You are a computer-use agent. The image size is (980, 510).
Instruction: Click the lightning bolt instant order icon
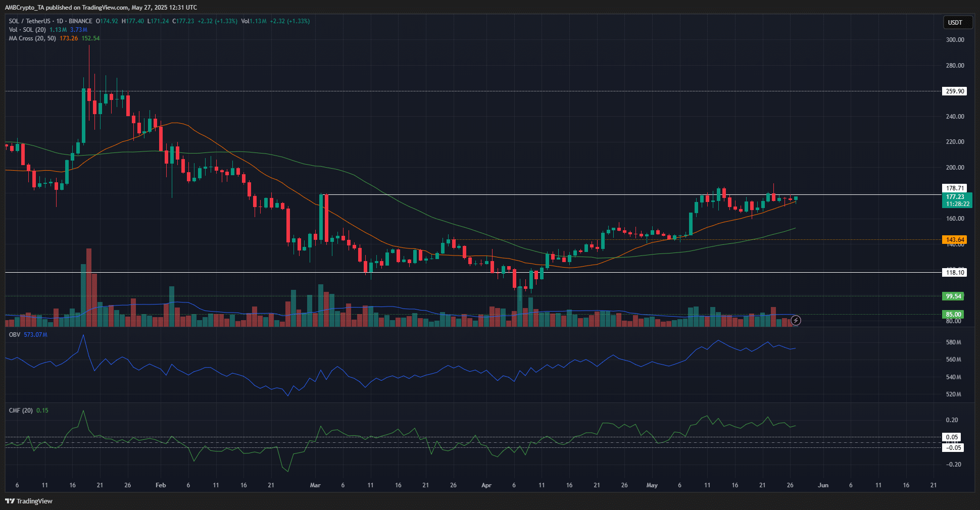pos(796,320)
